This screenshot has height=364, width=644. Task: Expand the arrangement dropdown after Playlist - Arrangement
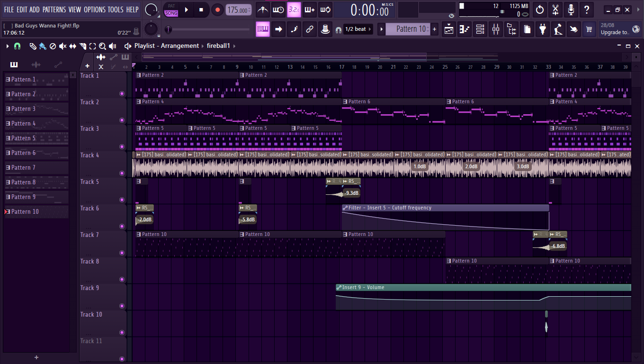pyautogui.click(x=203, y=46)
